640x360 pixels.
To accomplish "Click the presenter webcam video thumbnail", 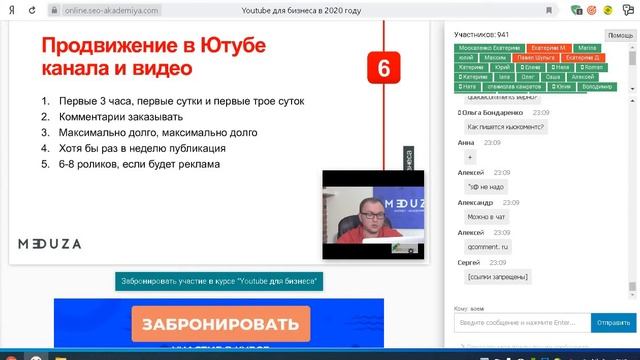I will pos(373,215).
